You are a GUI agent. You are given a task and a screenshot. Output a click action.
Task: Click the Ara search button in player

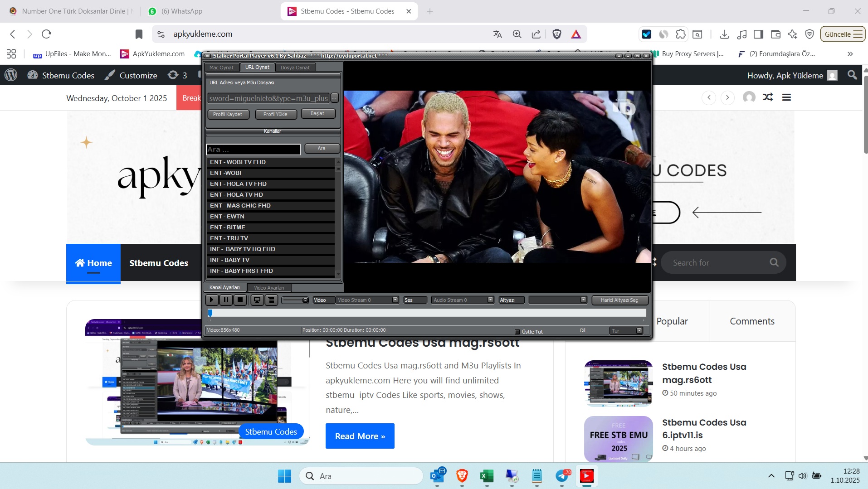pyautogui.click(x=322, y=149)
